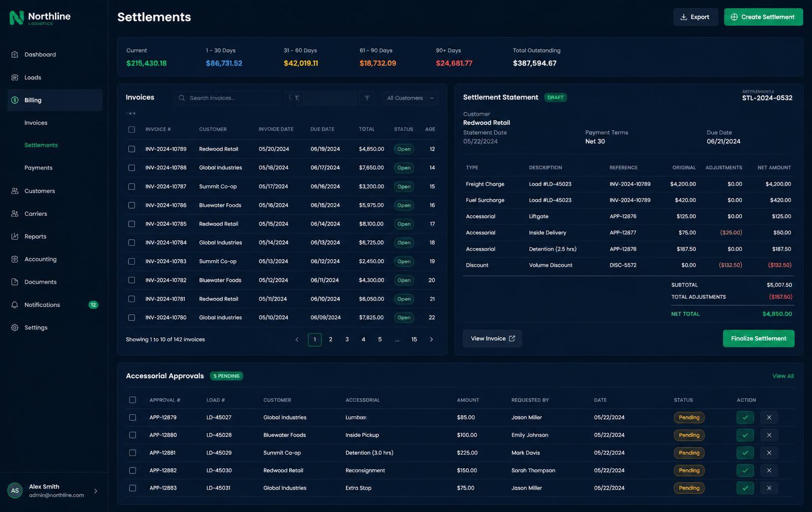Go to invoices page 2
This screenshot has height=512, width=812.
click(x=331, y=339)
